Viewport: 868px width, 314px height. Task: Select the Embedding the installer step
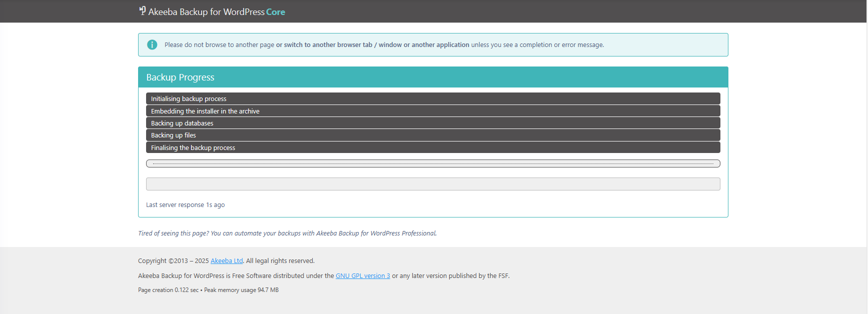pyautogui.click(x=205, y=111)
